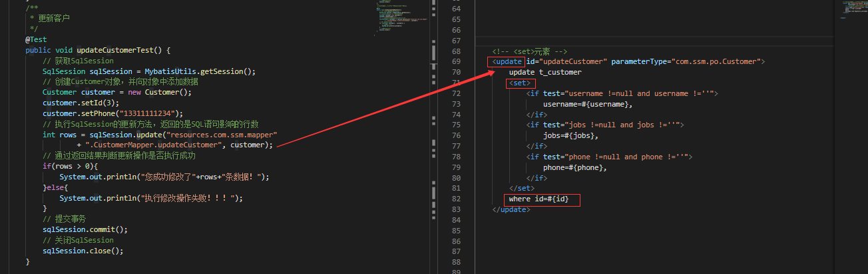
Task: Click string "resources.com.ssm.mapper"
Action: tap(222, 135)
